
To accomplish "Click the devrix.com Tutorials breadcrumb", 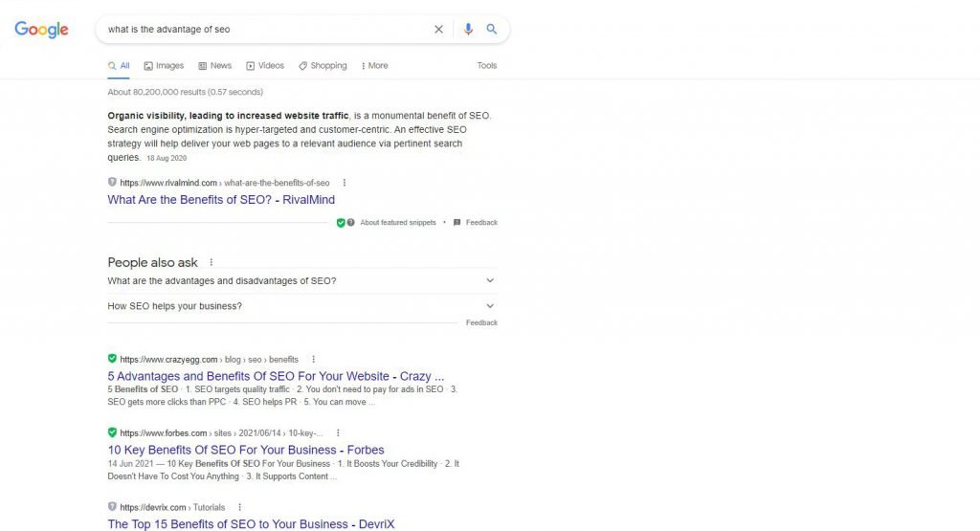I will point(172,508).
